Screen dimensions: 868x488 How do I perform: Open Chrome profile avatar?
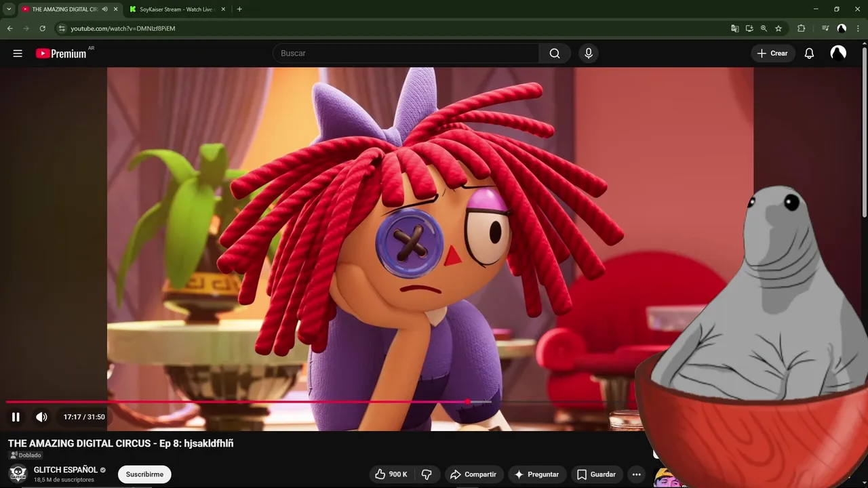click(842, 28)
